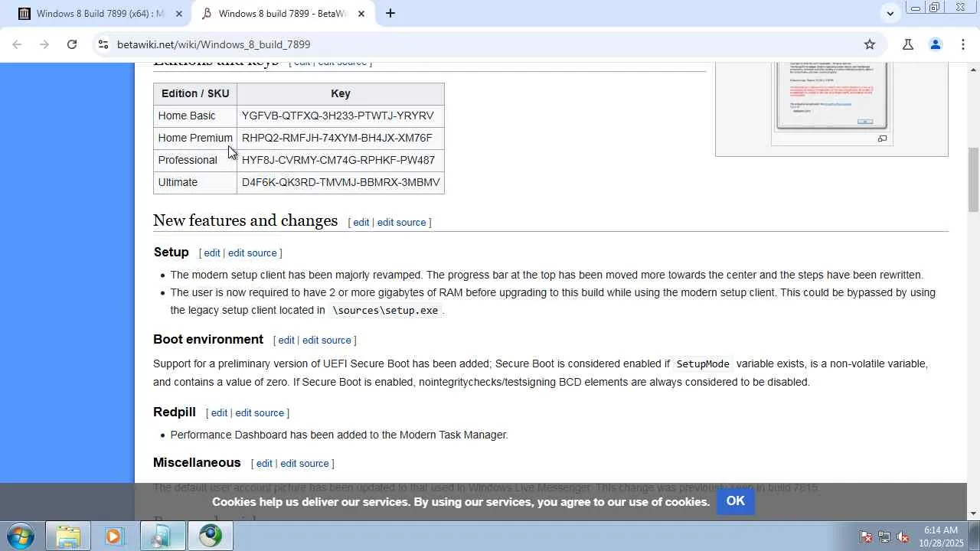
Task: Click the scrollbar down arrow
Action: click(x=973, y=514)
